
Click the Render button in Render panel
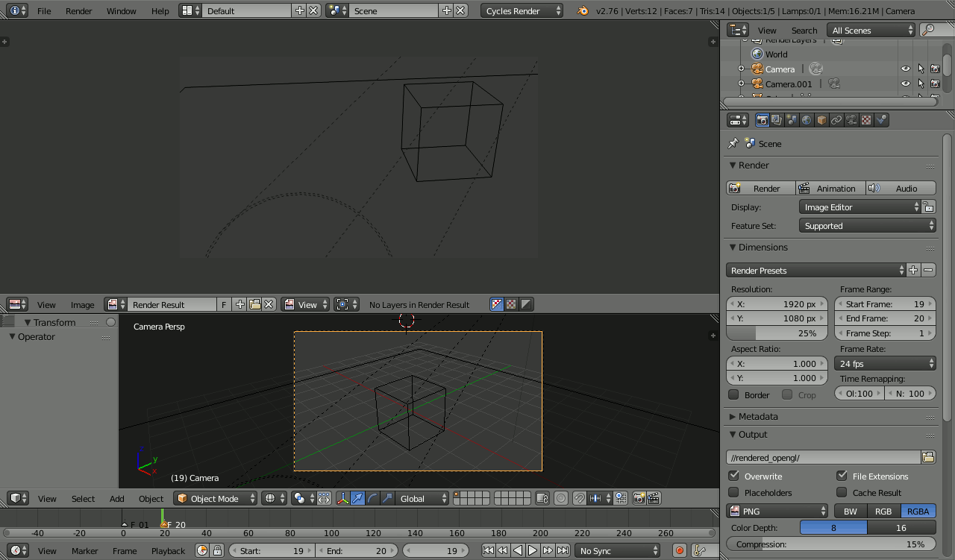tap(760, 188)
